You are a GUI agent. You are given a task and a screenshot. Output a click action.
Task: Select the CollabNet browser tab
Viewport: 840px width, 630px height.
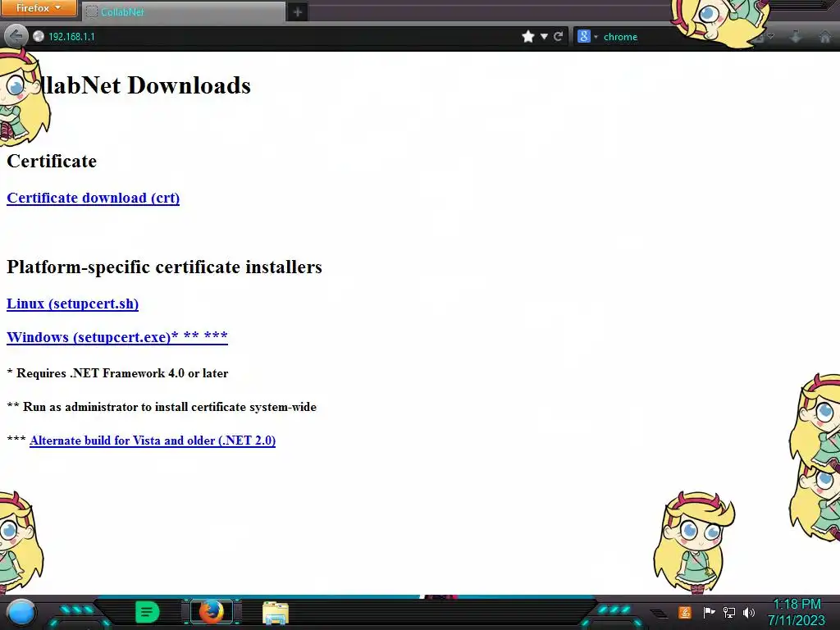point(184,11)
